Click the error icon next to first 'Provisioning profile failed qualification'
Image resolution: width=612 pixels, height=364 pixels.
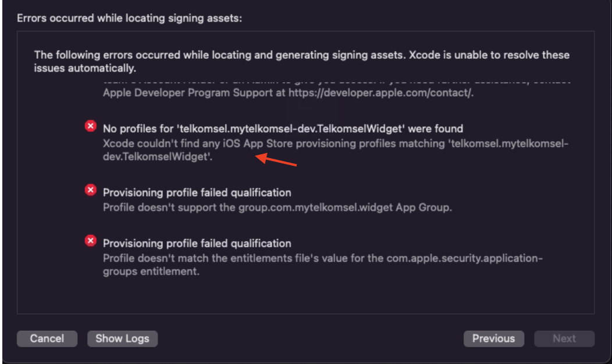point(91,189)
